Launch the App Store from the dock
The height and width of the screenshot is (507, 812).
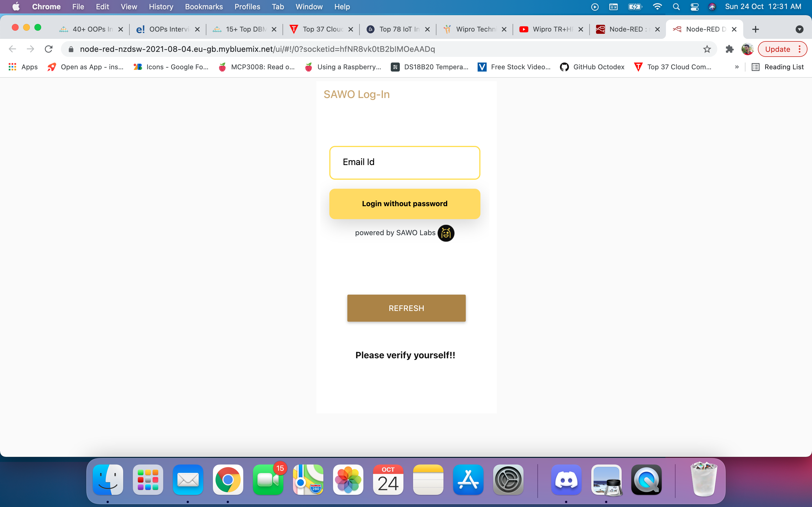468,480
